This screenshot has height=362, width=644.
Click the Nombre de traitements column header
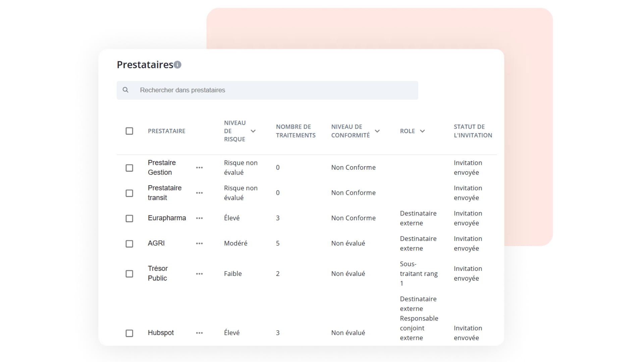296,131
